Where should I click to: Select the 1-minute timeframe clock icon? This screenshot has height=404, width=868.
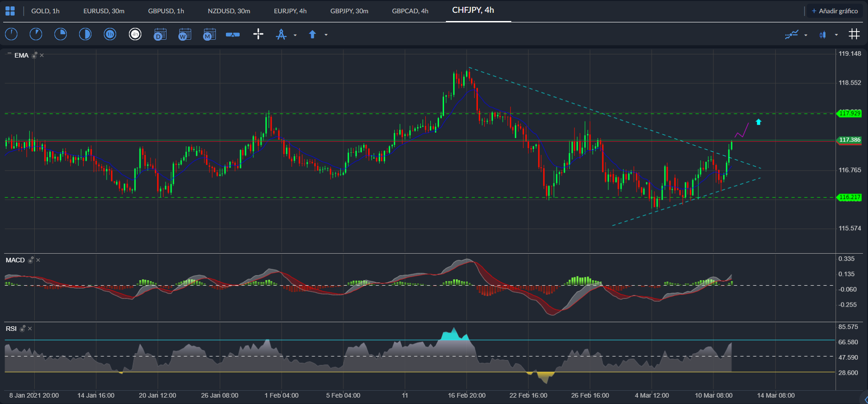click(11, 34)
